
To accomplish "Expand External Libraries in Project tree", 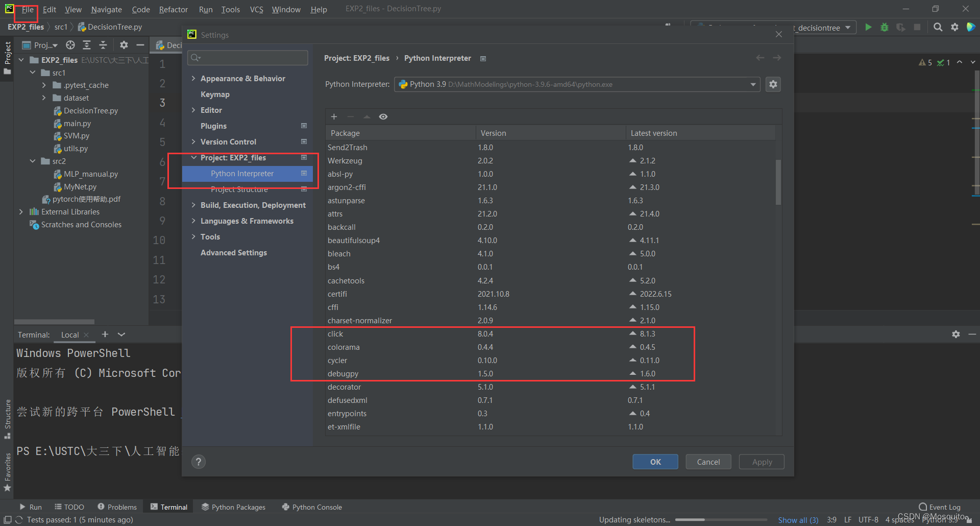I will coord(21,211).
